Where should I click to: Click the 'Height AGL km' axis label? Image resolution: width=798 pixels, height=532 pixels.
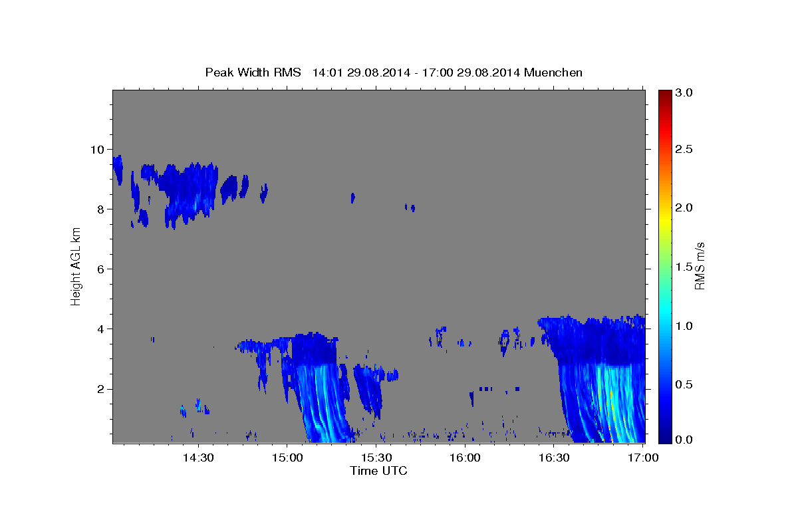click(x=76, y=266)
